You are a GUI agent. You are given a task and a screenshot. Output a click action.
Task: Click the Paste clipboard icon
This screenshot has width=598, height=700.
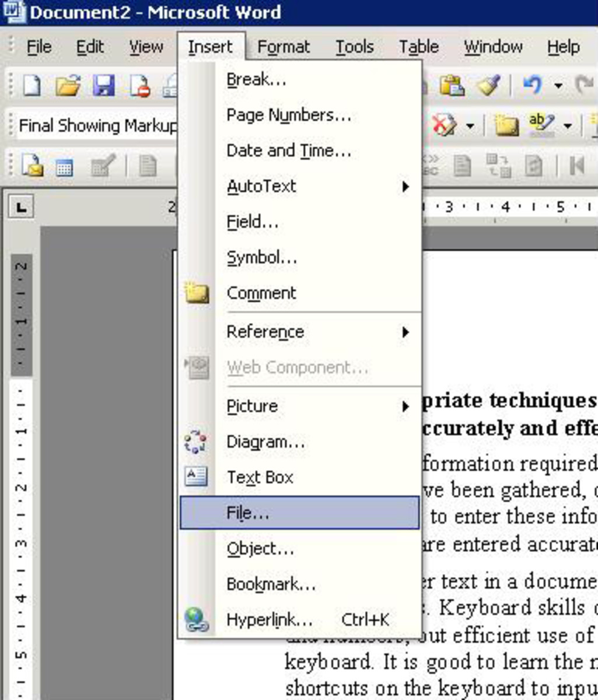click(452, 86)
